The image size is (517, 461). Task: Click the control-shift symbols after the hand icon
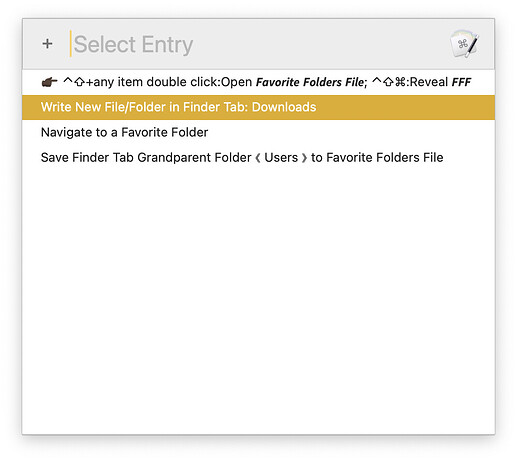click(x=74, y=82)
